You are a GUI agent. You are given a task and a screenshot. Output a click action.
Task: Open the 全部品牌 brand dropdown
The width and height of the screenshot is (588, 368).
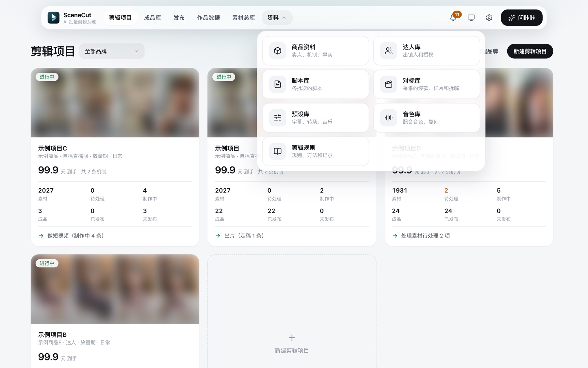112,51
